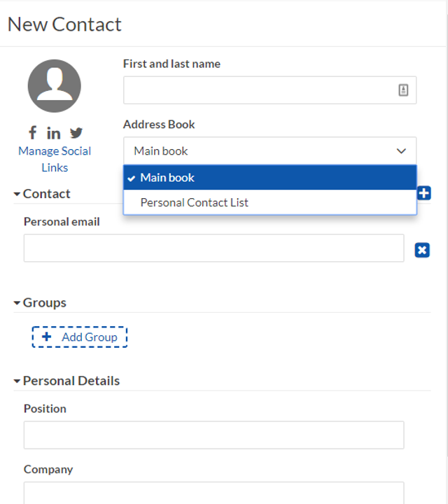This screenshot has width=448, height=504.
Task: Click the blue plus icon to add contact field
Action: coord(424,193)
